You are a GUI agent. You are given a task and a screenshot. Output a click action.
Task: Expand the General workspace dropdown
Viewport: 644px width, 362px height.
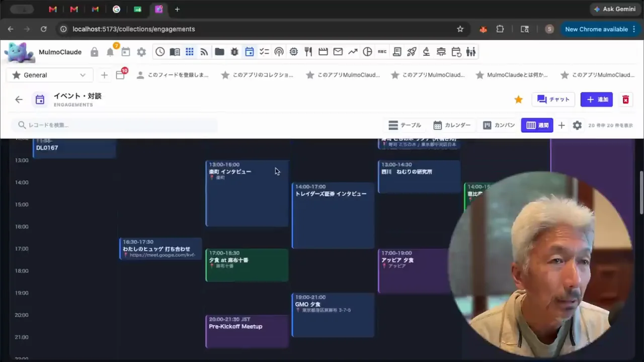pos(50,75)
